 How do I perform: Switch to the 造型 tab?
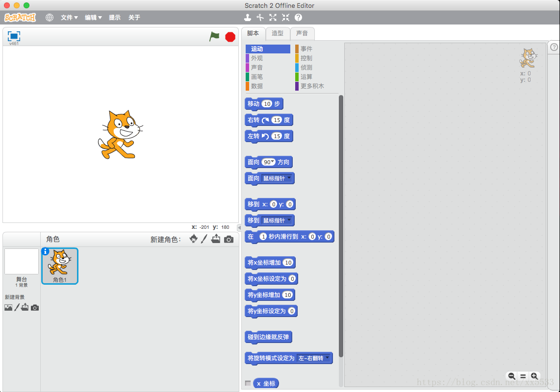point(278,33)
